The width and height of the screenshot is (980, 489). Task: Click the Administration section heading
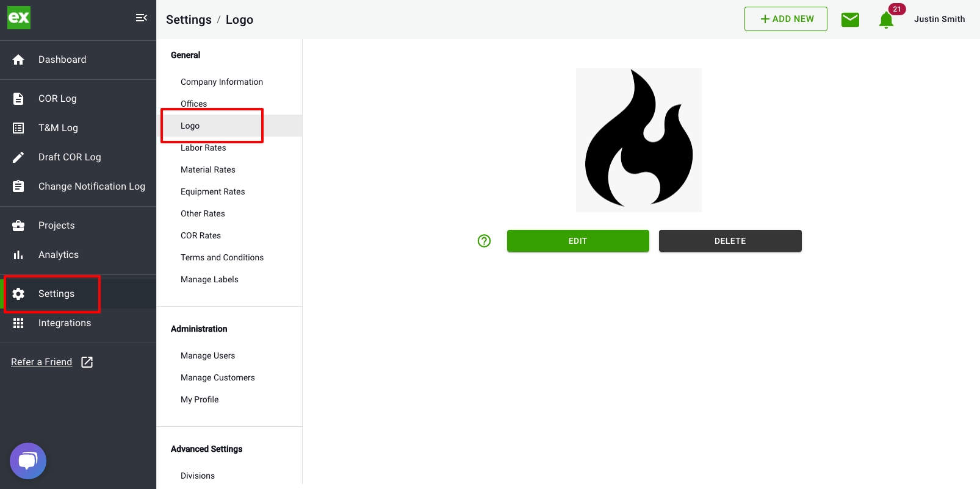coord(199,329)
